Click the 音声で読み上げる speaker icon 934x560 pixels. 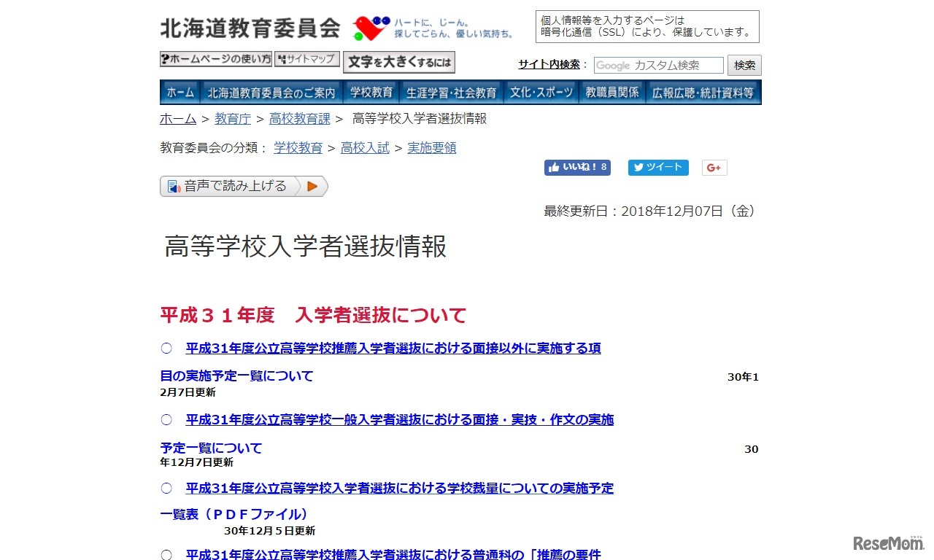click(x=174, y=187)
